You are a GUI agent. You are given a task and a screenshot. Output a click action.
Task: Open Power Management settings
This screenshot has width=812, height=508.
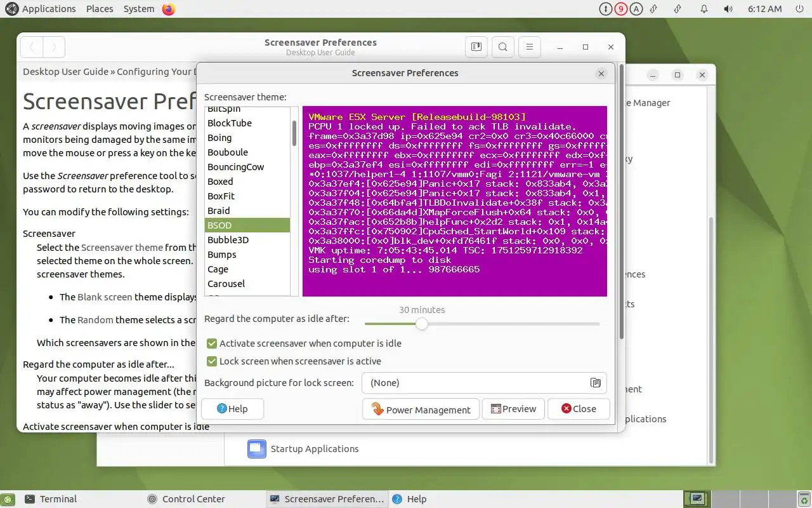tap(421, 410)
